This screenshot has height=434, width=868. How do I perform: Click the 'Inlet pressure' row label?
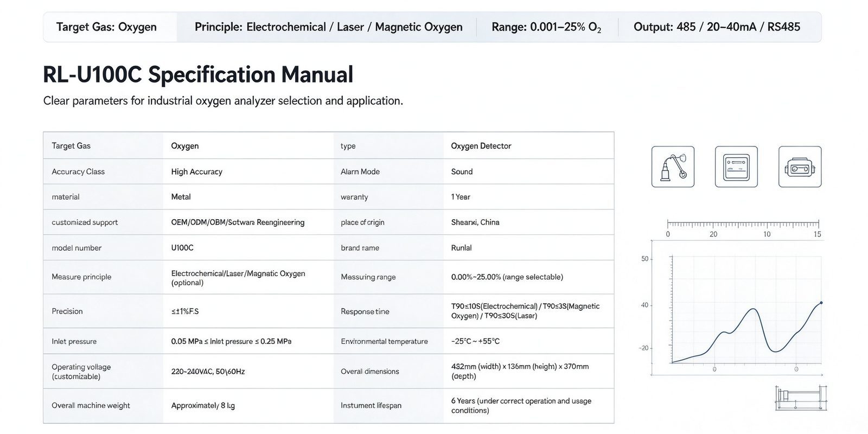[74, 341]
